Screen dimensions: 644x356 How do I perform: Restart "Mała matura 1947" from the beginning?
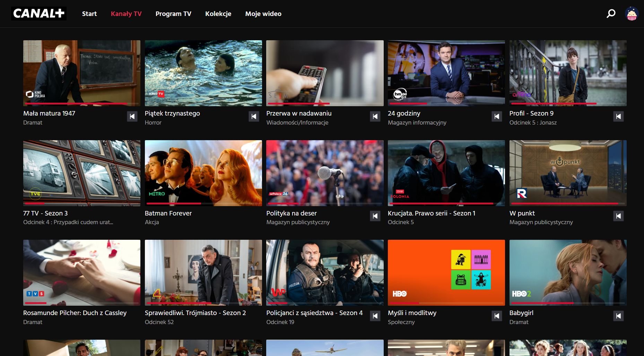132,116
